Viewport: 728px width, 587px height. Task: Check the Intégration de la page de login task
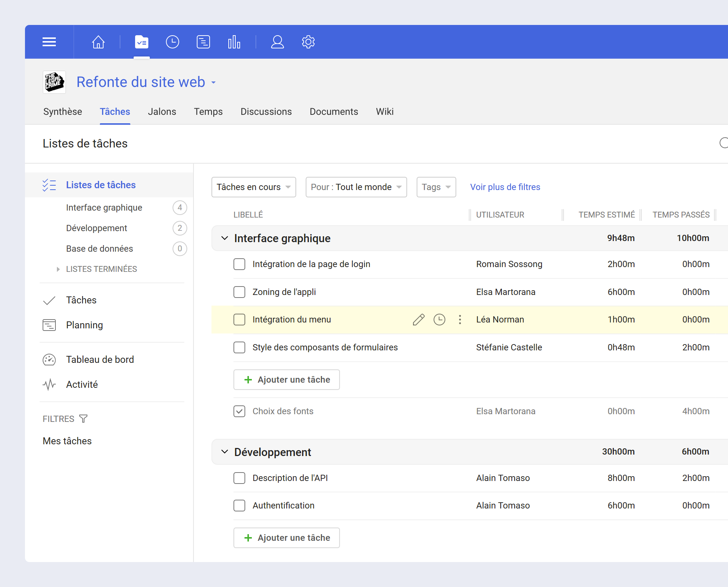pyautogui.click(x=239, y=264)
